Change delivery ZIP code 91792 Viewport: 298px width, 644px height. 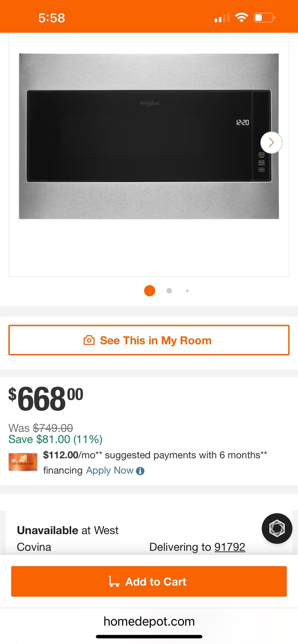point(230,547)
